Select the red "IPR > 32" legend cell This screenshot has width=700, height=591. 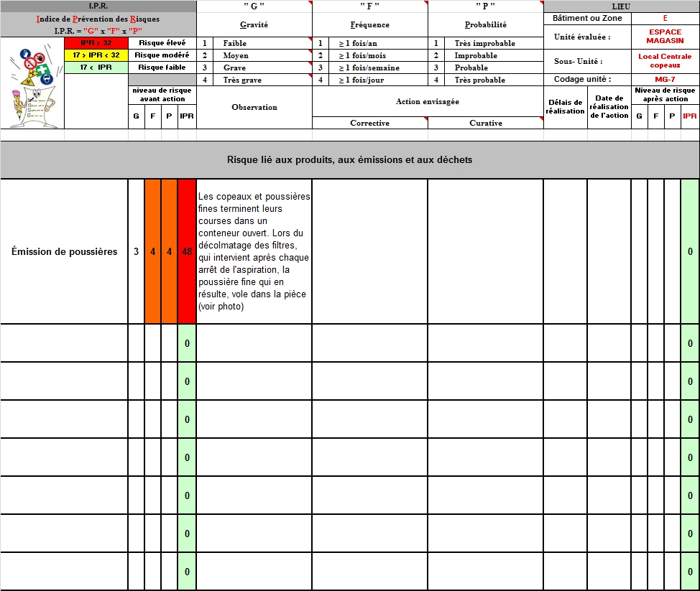tap(96, 43)
